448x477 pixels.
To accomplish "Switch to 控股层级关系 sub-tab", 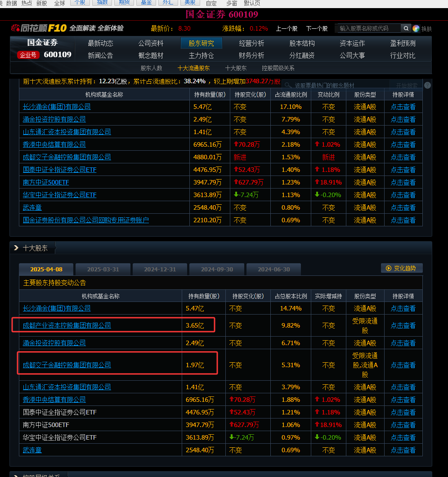I will (x=278, y=68).
